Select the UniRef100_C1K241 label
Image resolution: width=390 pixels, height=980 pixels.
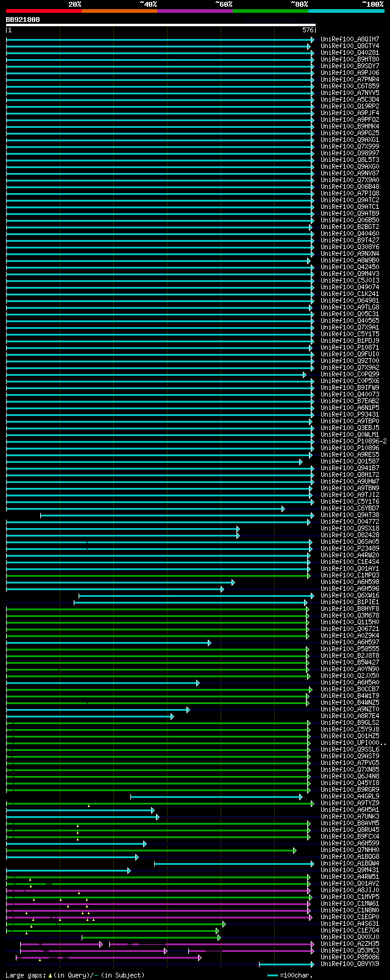[350, 294]
